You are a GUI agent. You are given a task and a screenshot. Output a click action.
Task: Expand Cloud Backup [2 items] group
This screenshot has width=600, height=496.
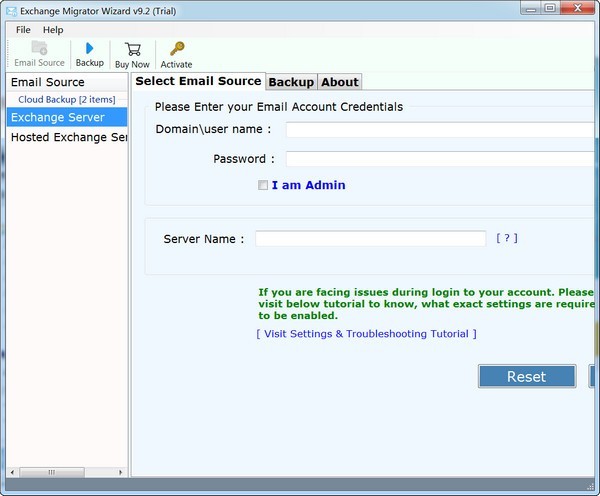pyautogui.click(x=66, y=100)
